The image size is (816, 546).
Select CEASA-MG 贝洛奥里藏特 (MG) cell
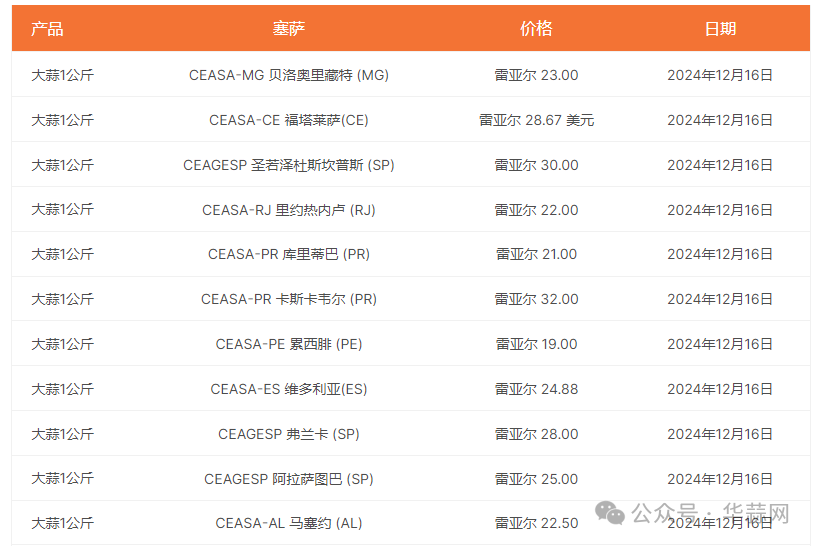coord(289,75)
